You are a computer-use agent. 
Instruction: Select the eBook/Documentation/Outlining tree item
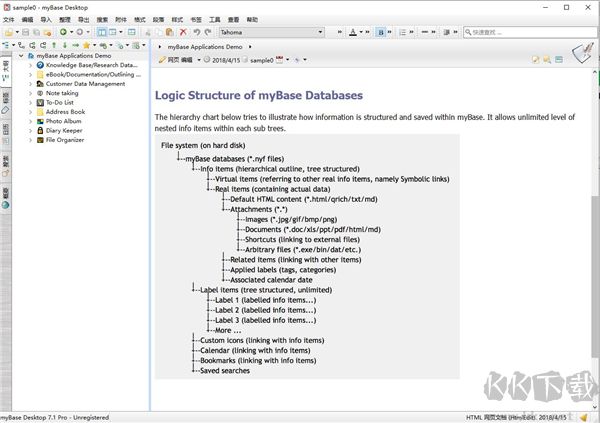click(x=93, y=75)
